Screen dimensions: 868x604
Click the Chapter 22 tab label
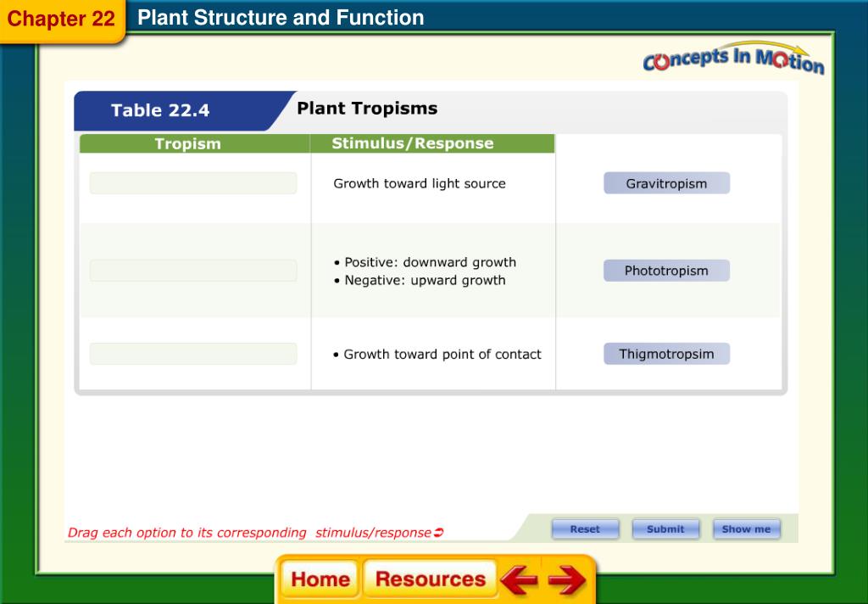click(61, 19)
